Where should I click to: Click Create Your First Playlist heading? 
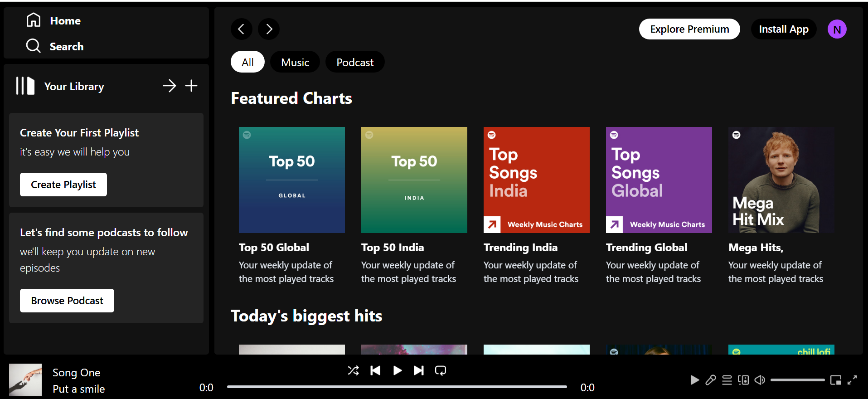coord(79,133)
